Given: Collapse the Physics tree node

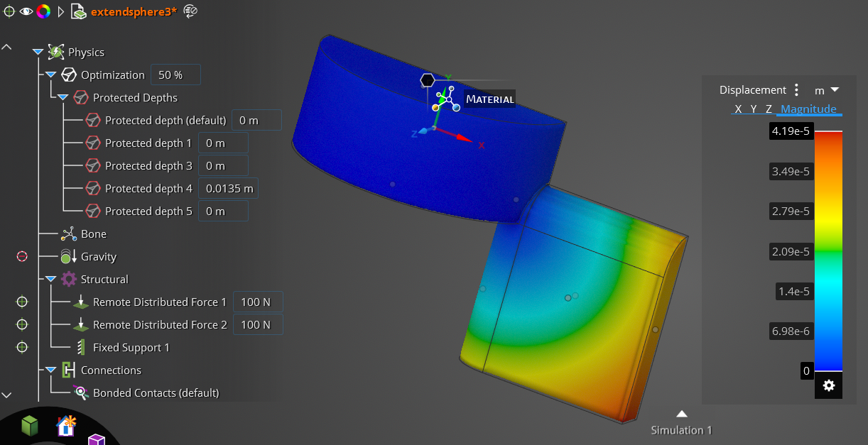Looking at the screenshot, I should pyautogui.click(x=38, y=52).
